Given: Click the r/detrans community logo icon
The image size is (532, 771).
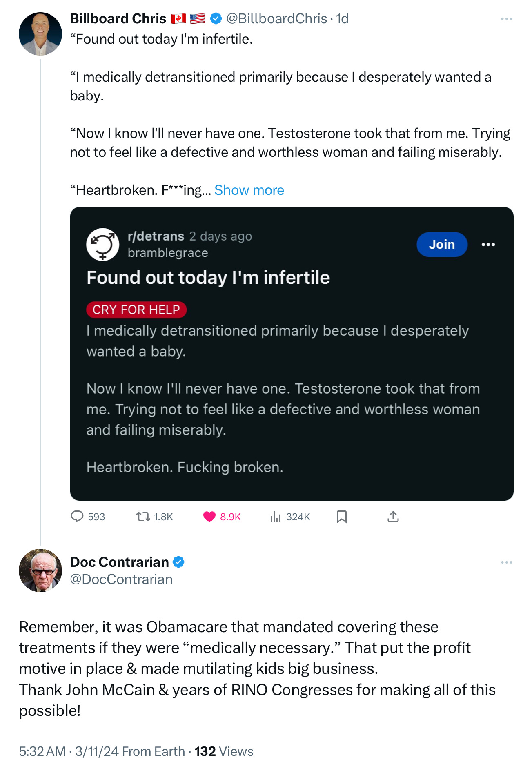Looking at the screenshot, I should pos(102,244).
